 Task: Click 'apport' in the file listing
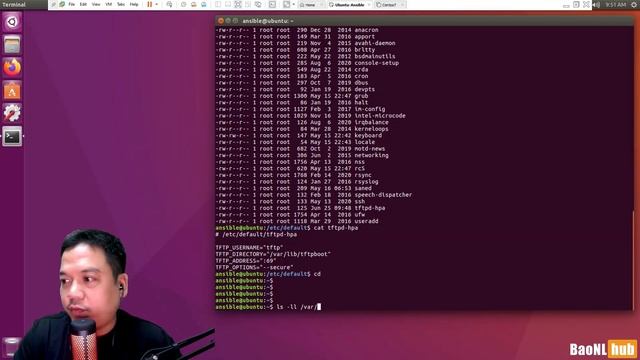pos(364,36)
